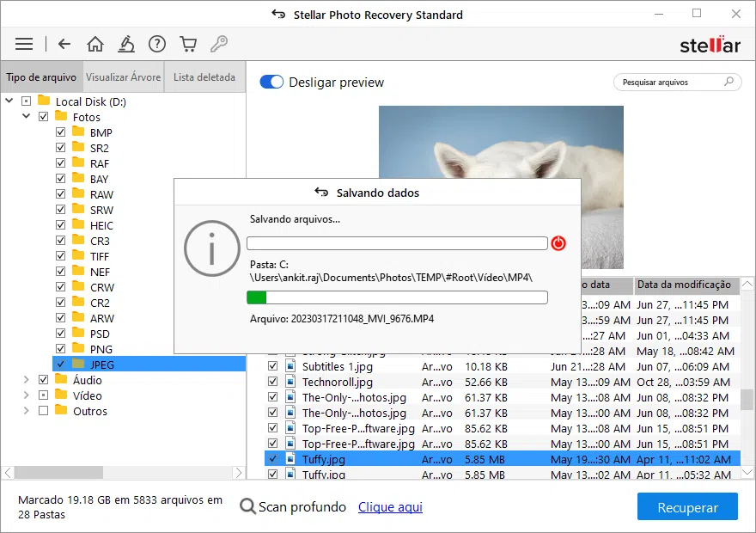This screenshot has height=533, width=756.
Task: Go to the Home screen icon
Action: click(x=95, y=43)
